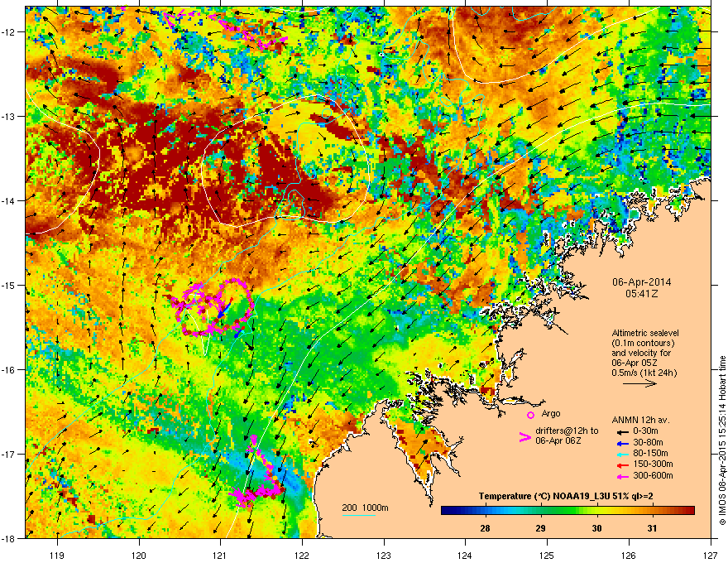Click latitude axis label -12

8,32
